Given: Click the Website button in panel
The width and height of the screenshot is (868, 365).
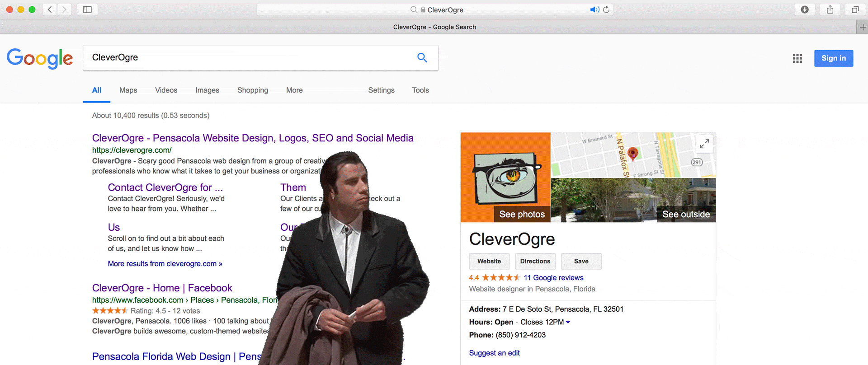Looking at the screenshot, I should (489, 261).
